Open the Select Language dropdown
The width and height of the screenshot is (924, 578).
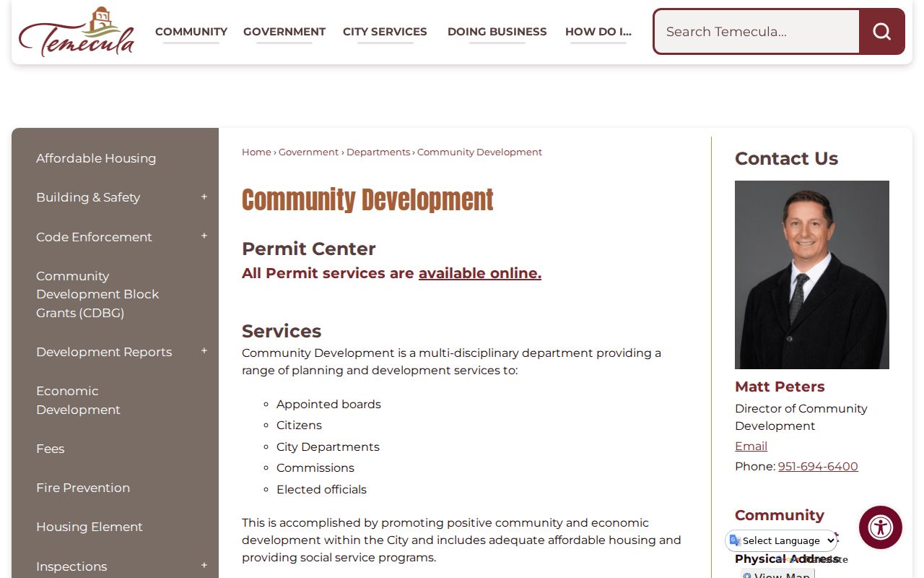tap(782, 540)
